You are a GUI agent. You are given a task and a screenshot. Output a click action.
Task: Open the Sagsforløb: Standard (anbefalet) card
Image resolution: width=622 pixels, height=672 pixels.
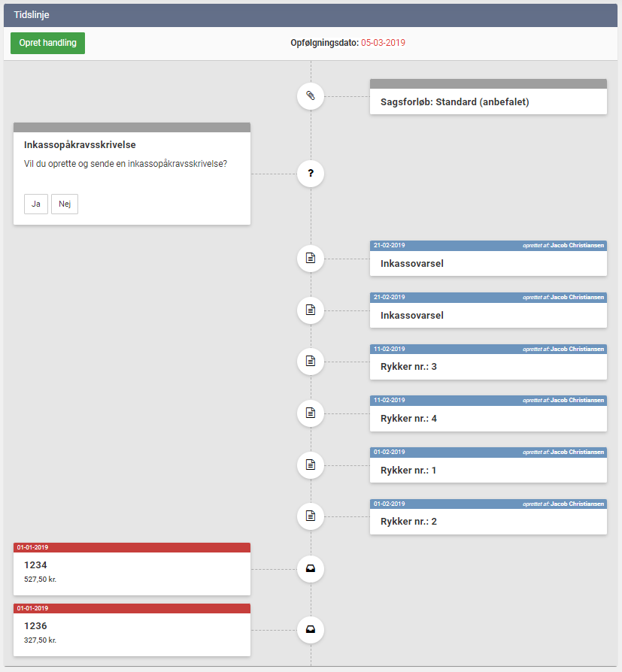[x=488, y=101]
